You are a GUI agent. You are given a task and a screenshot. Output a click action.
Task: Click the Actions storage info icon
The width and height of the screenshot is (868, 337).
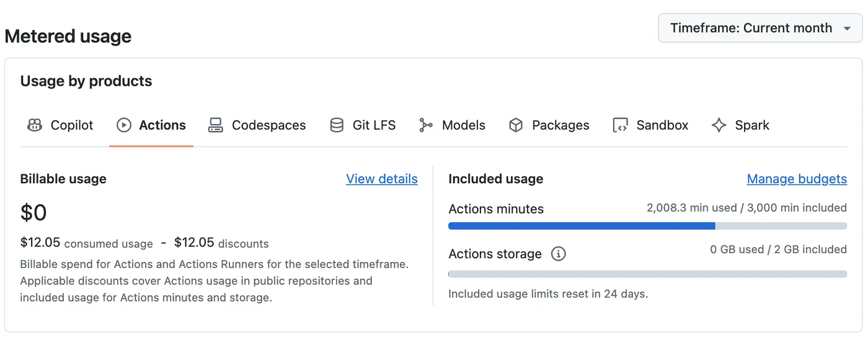558,254
